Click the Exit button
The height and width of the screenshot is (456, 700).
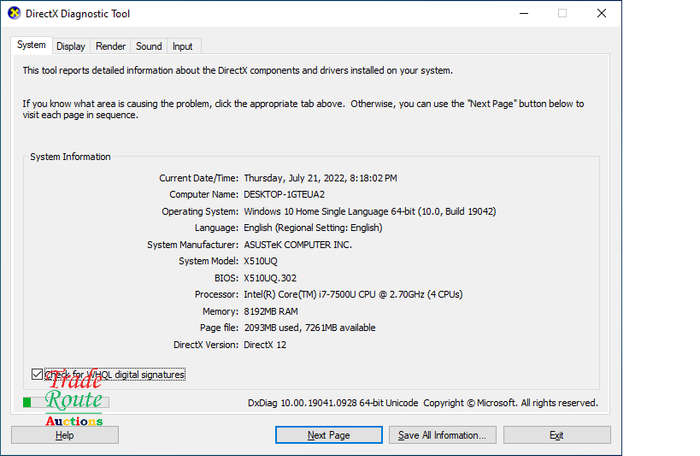coord(557,435)
